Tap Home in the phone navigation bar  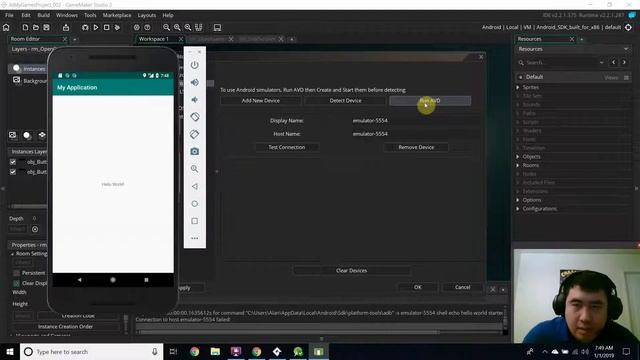113,280
